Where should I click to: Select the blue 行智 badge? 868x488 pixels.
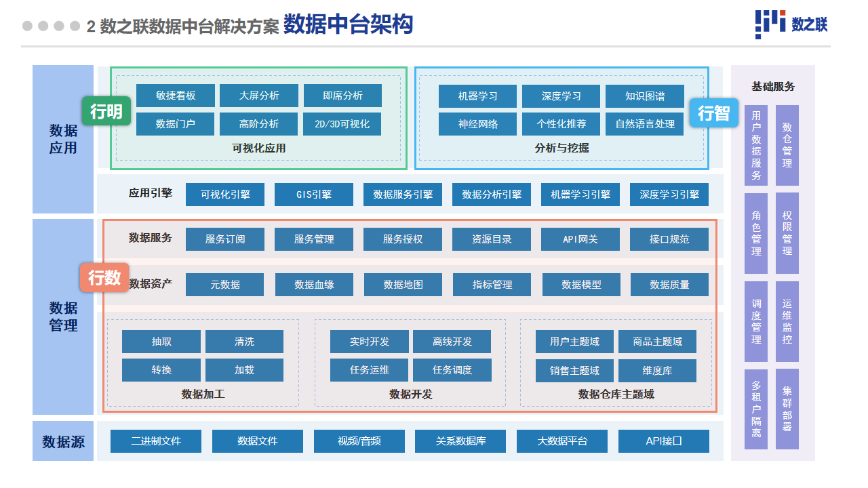[x=713, y=113]
